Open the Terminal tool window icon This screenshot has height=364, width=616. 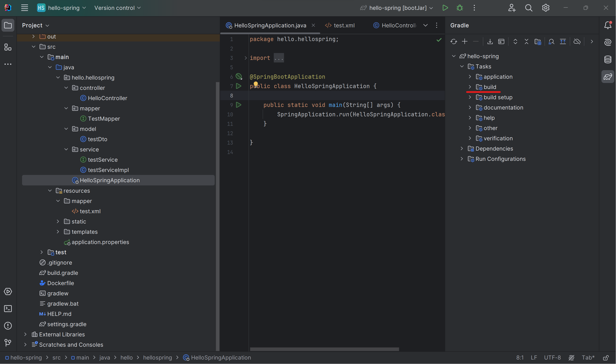click(8, 309)
